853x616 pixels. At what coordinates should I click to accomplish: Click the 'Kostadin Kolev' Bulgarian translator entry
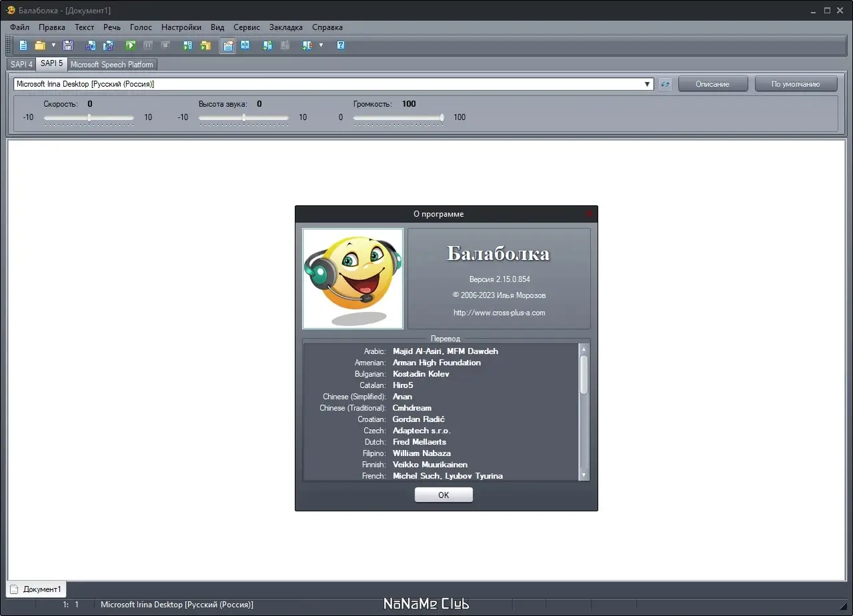[421, 374]
